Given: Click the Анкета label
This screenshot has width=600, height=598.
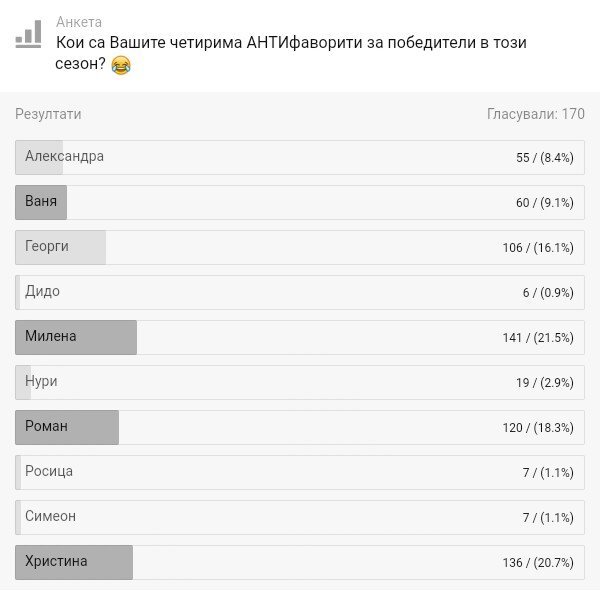Looking at the screenshot, I should point(79,22).
